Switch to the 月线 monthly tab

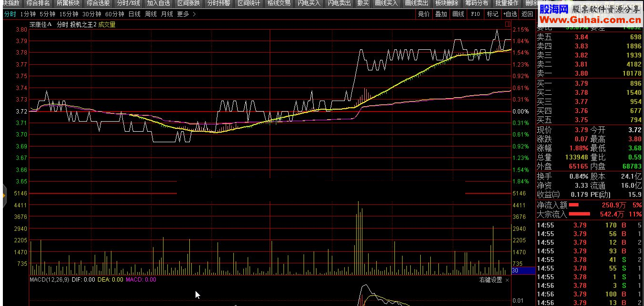click(x=167, y=14)
